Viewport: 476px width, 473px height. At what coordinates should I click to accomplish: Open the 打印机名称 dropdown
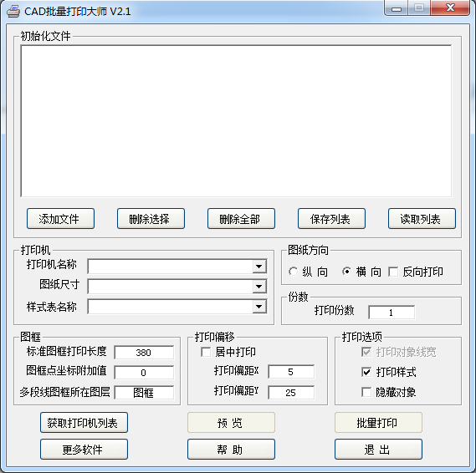coord(259,267)
